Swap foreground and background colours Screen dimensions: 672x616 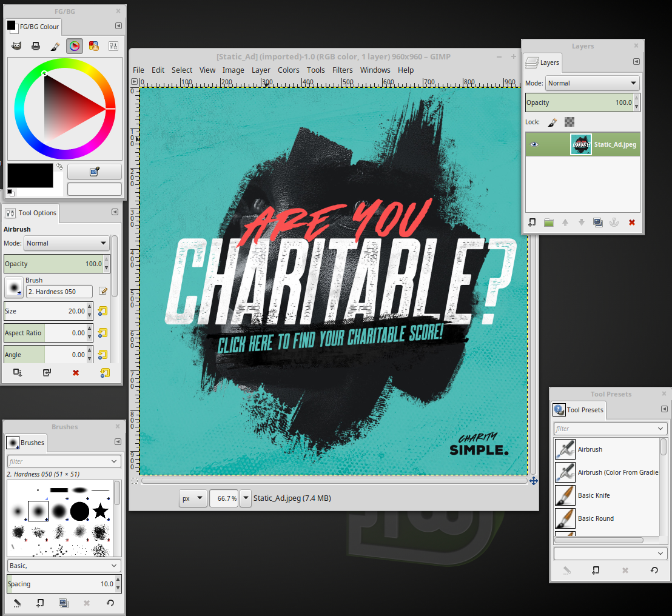coord(59,167)
